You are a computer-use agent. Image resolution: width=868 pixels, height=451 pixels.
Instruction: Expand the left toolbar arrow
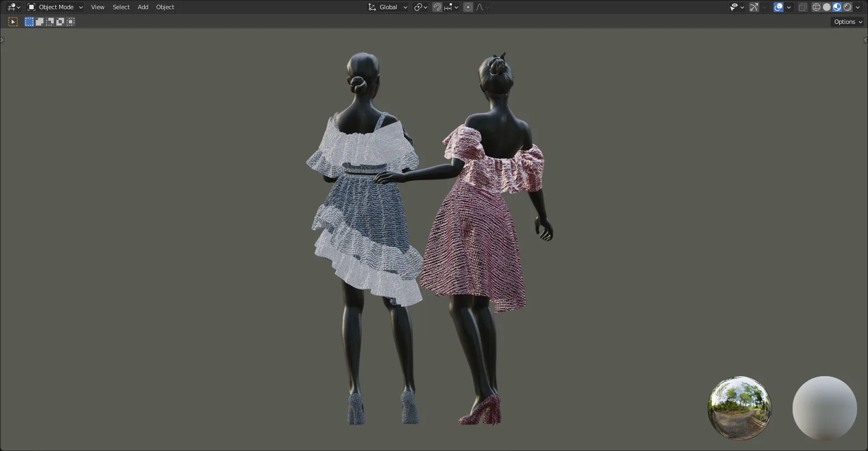pos(2,40)
